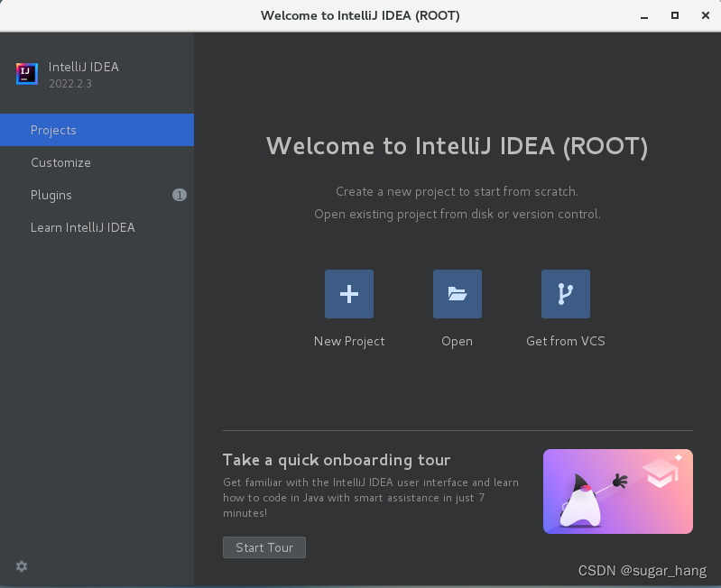Switch to the Customize tab
The image size is (721, 588).
click(x=97, y=162)
